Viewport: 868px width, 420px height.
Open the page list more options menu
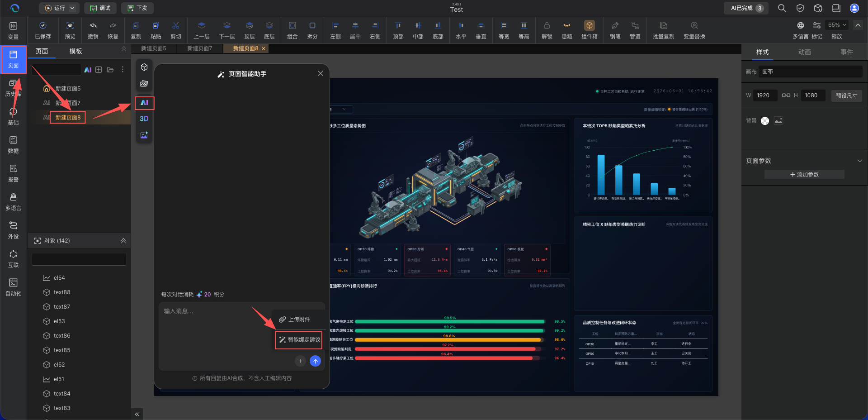pos(123,70)
